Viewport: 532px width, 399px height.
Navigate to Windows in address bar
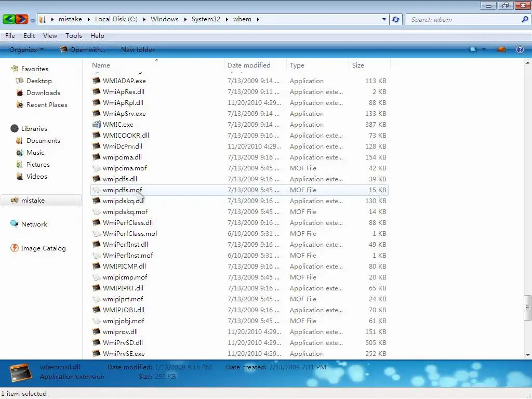[x=165, y=19]
